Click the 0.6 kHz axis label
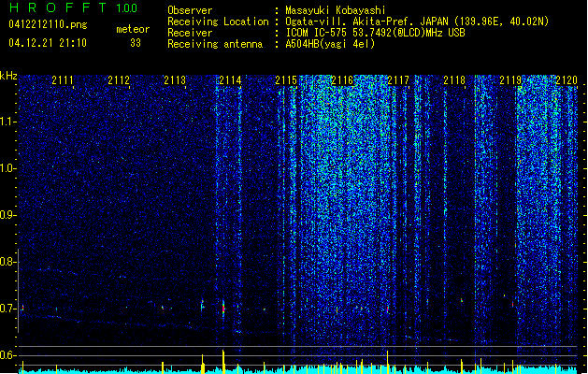This screenshot has height=374, width=588. point(7,355)
